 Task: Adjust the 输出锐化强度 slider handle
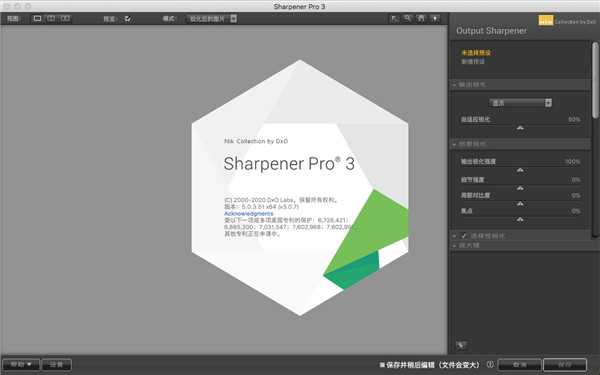point(520,170)
